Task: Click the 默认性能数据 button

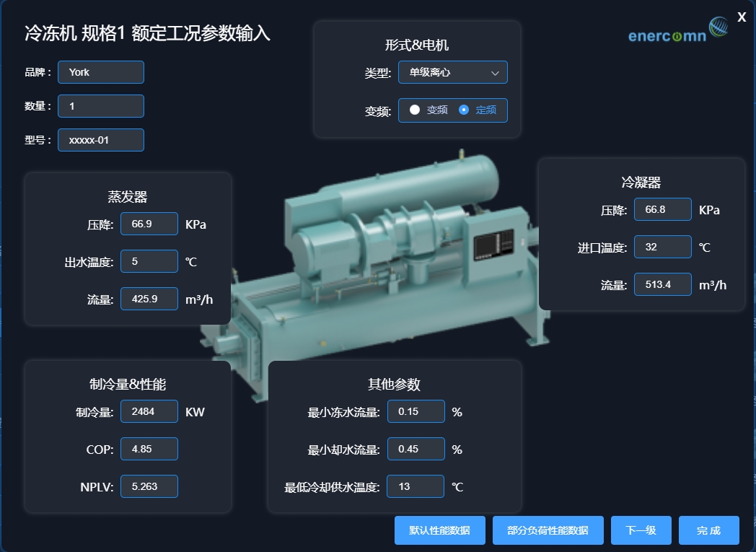Action: (x=439, y=530)
